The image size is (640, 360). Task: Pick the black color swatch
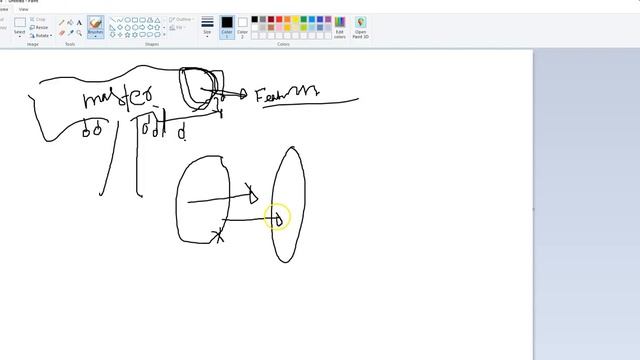[x=255, y=19]
